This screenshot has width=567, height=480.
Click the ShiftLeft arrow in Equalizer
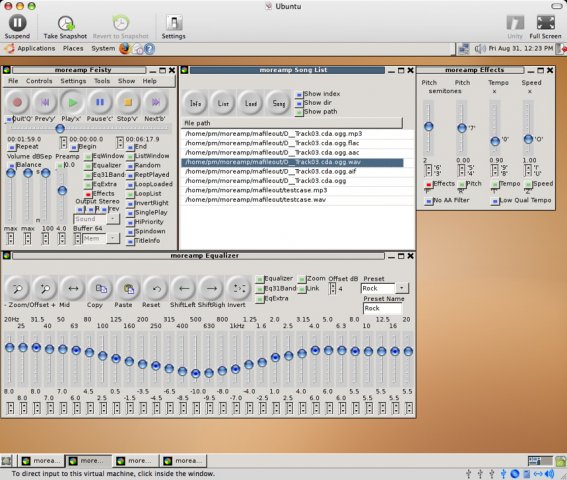pyautogui.click(x=184, y=288)
